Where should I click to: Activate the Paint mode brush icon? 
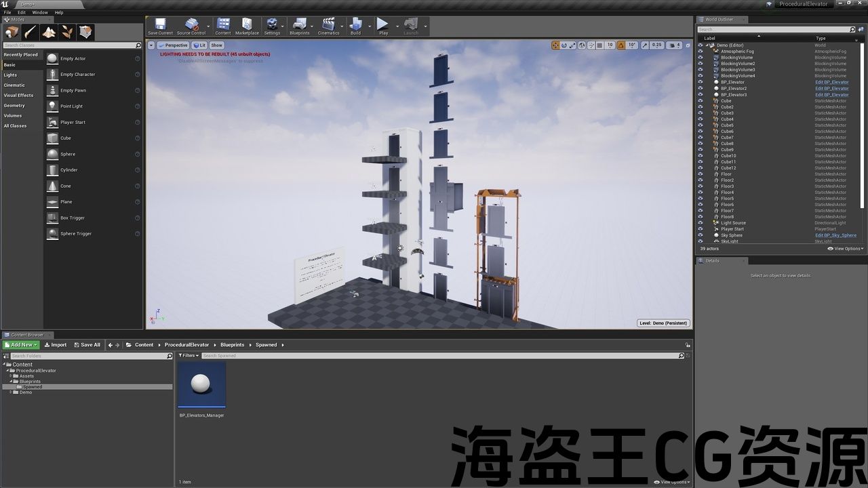(31, 32)
